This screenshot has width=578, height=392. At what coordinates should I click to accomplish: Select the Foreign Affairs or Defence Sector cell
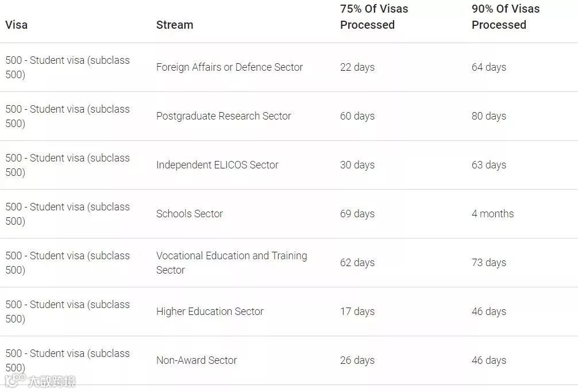pos(229,67)
